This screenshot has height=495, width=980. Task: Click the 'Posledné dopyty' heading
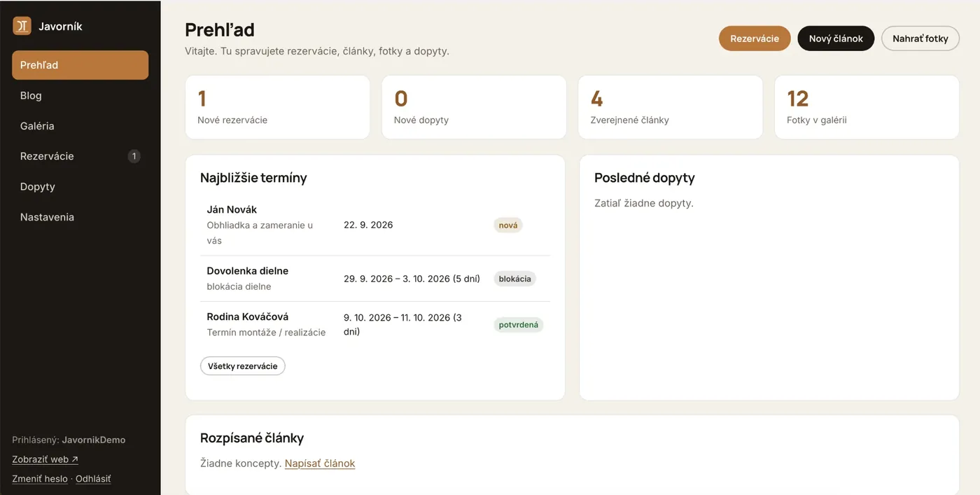click(645, 178)
